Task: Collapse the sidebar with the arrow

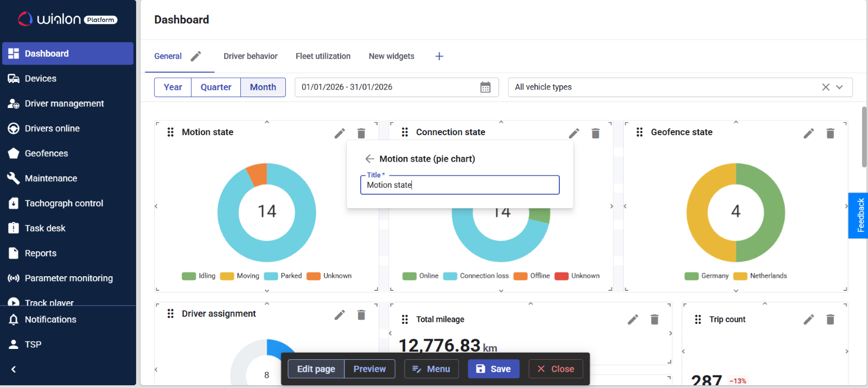Action: tap(14, 369)
